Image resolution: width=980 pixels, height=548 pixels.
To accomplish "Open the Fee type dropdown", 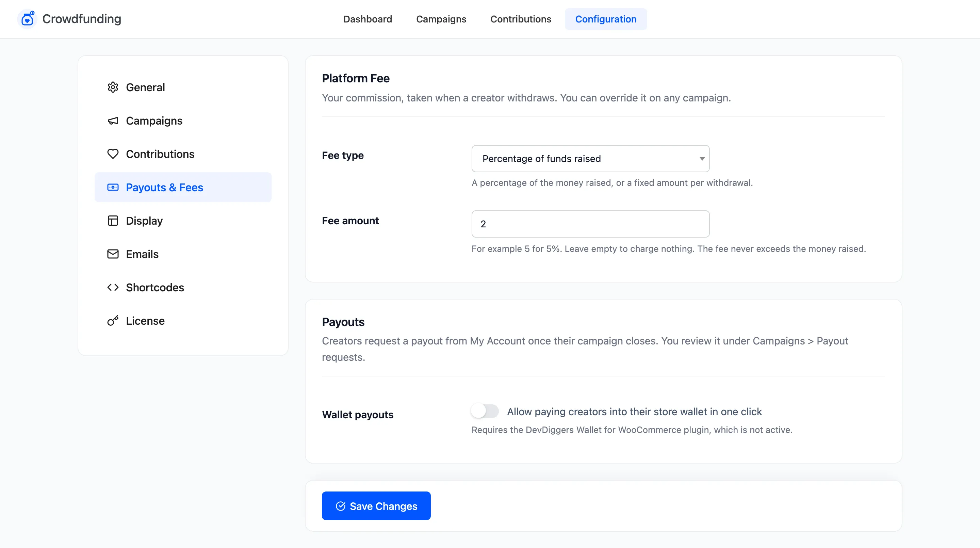I will click(590, 159).
